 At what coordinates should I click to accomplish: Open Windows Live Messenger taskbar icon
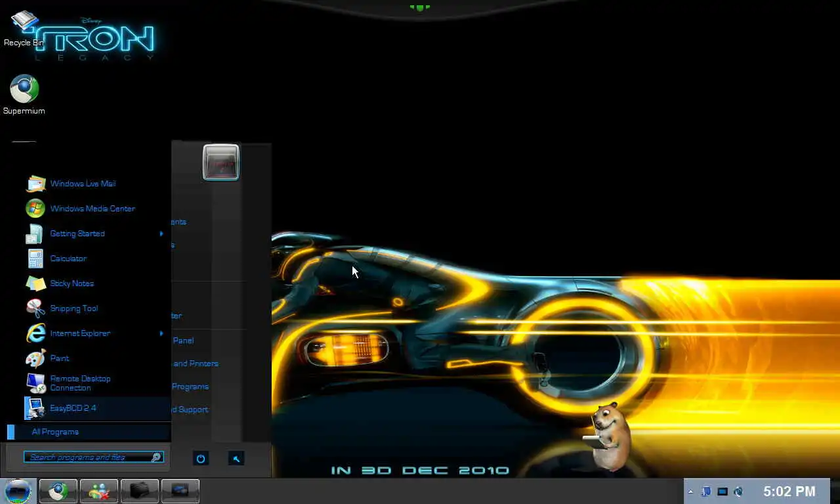pyautogui.click(x=99, y=491)
